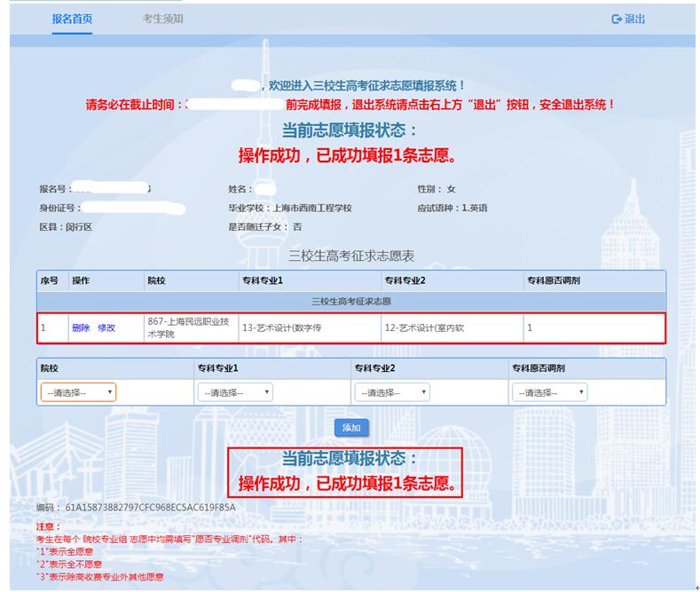Open the 专科愿否调剂 selection dropdown
Viewport: 700px width, 592px height.
[x=549, y=392]
